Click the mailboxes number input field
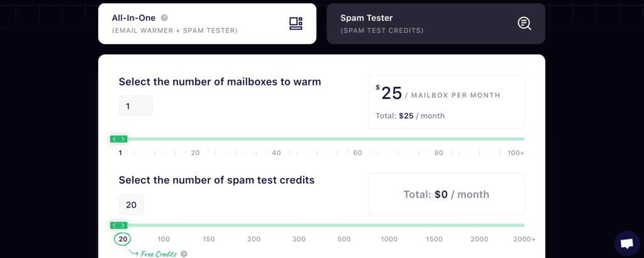 (136, 106)
